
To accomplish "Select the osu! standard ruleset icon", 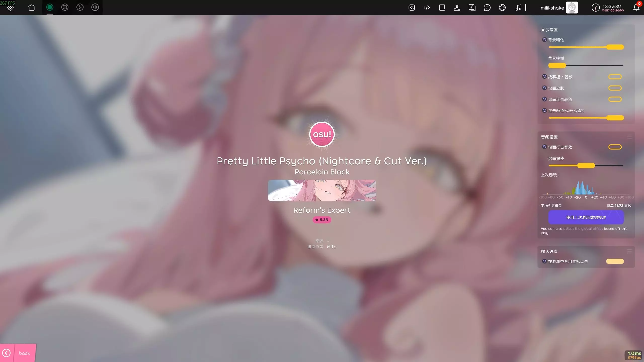I will pos(50,7).
